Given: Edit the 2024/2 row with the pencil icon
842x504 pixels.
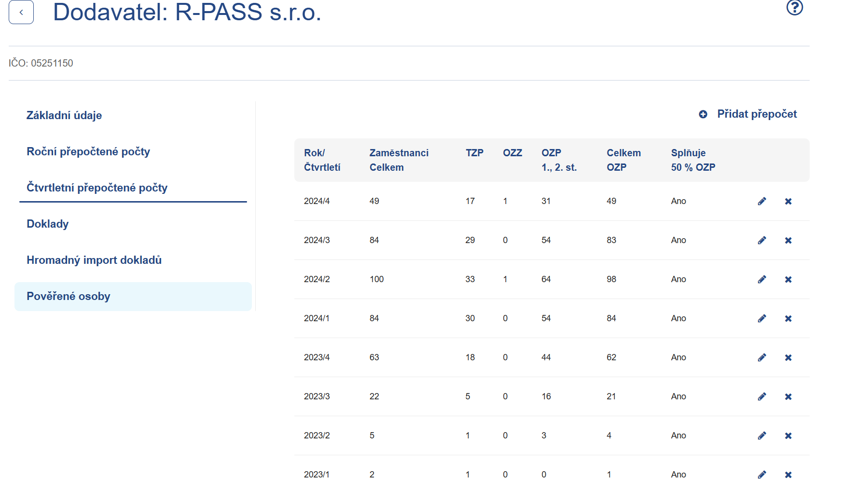Looking at the screenshot, I should click(762, 279).
